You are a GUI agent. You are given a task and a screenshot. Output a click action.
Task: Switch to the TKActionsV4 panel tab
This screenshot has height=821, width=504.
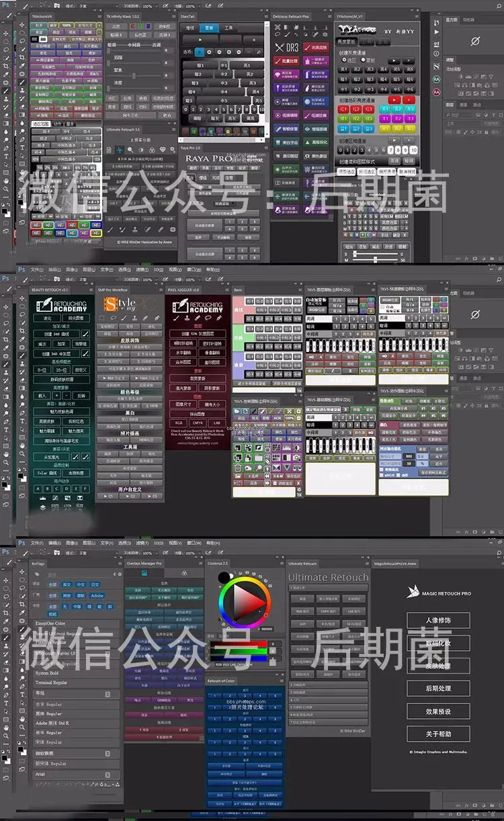point(42,15)
